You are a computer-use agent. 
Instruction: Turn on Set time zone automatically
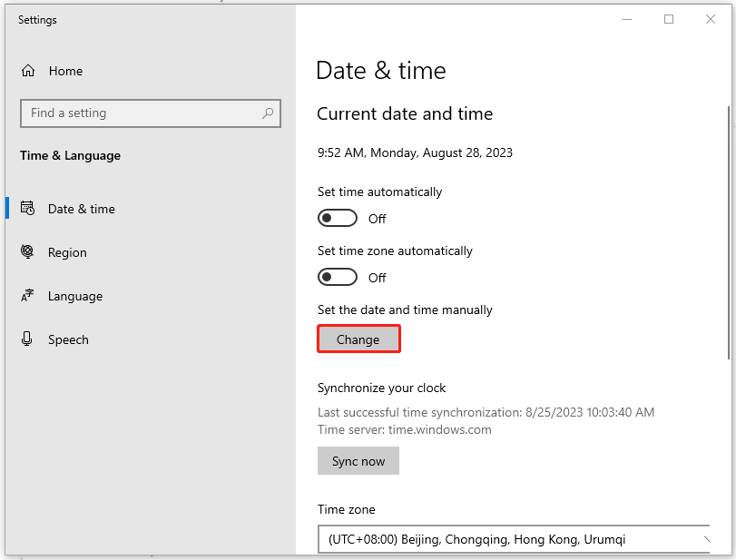click(338, 278)
